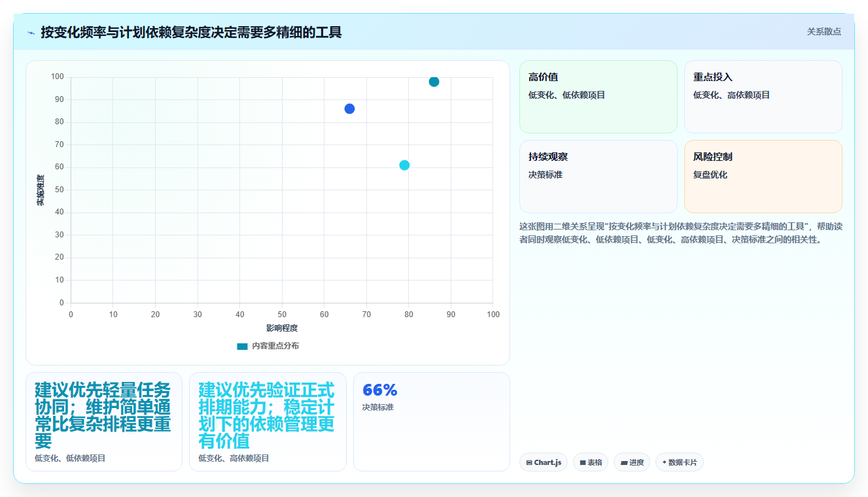Click the 66% metric value
868x497 pixels.
[380, 390]
